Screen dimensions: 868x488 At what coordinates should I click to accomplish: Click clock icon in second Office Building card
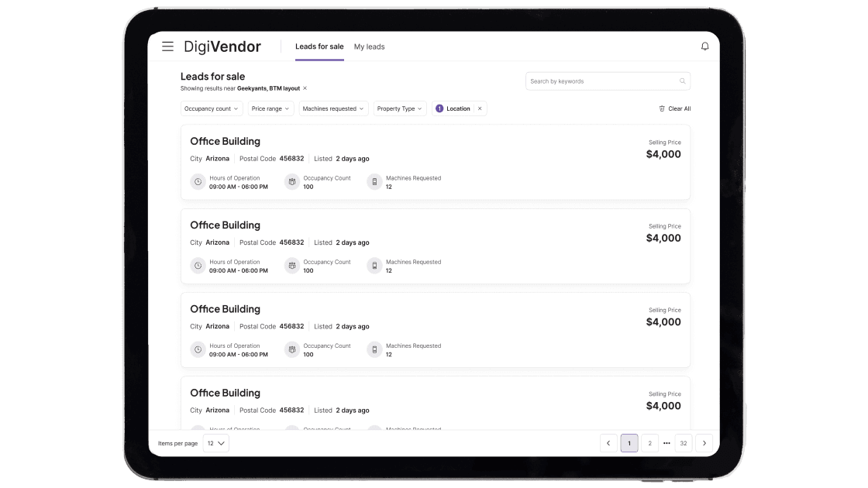[x=198, y=266]
